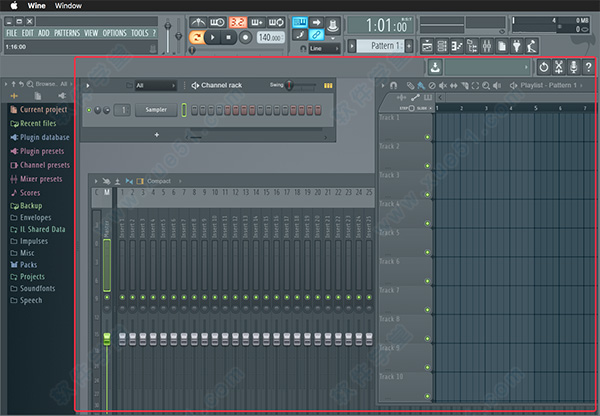
Task: Toggle the Sampler channel mute LED
Action: click(89, 110)
